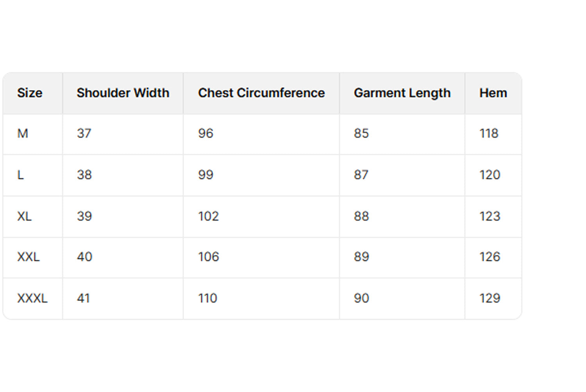
Task: Select shoulder width value 41
Action: 84,298
